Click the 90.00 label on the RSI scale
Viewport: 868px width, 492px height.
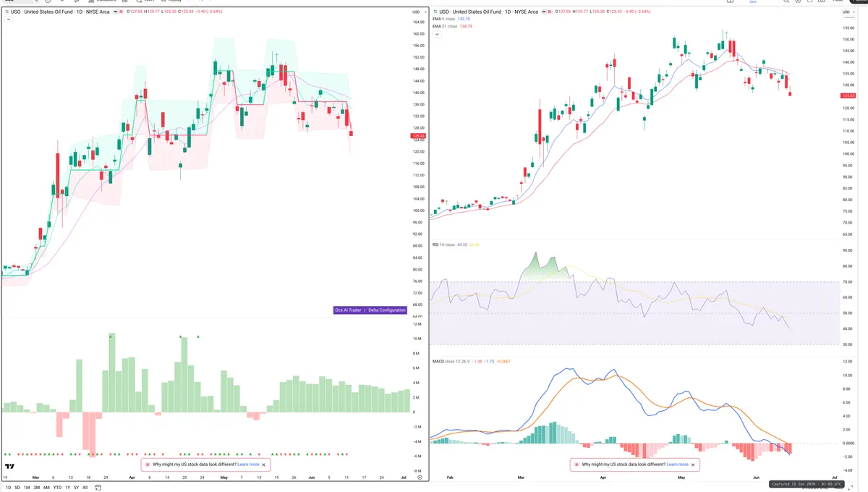click(847, 251)
